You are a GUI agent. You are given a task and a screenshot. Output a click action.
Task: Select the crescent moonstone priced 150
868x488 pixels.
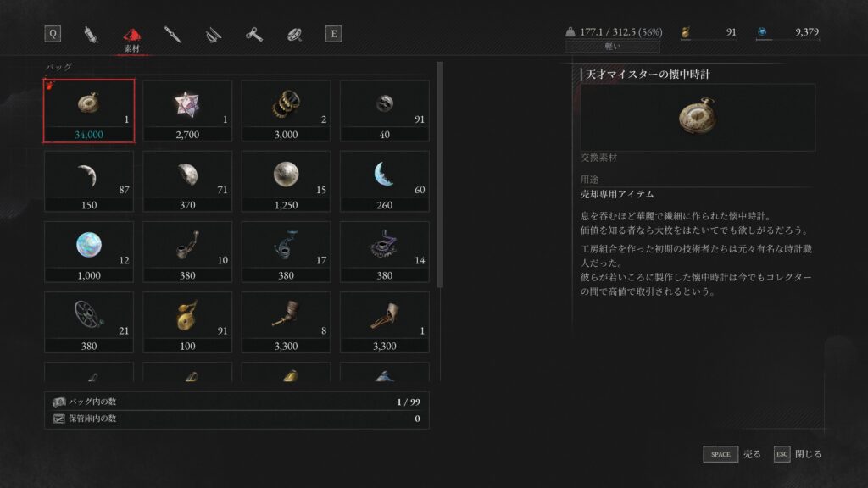pos(88,181)
